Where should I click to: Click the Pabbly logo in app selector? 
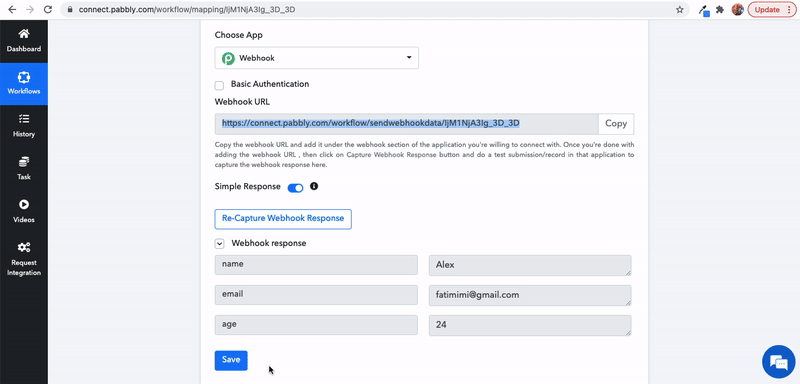(228, 58)
